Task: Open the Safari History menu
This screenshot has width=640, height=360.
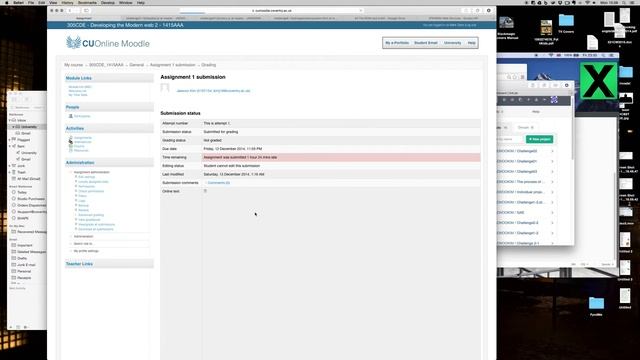Action: point(67,2)
